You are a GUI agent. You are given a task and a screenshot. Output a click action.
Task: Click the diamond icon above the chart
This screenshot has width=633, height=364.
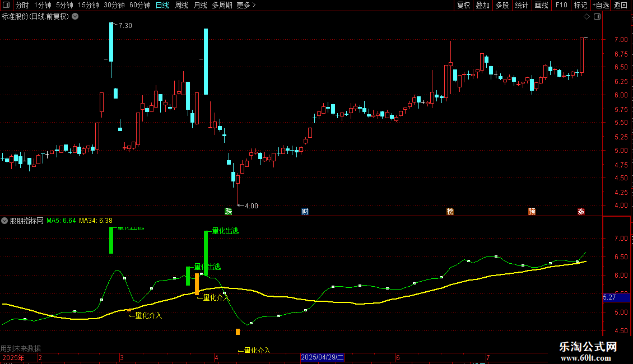click(587, 17)
